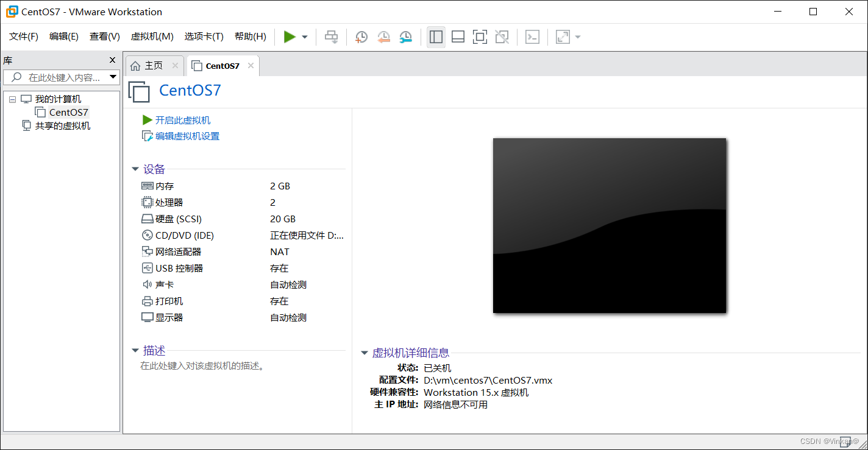Click the show thumbnail bar icon
Screen dimensions: 868x450
click(458, 37)
